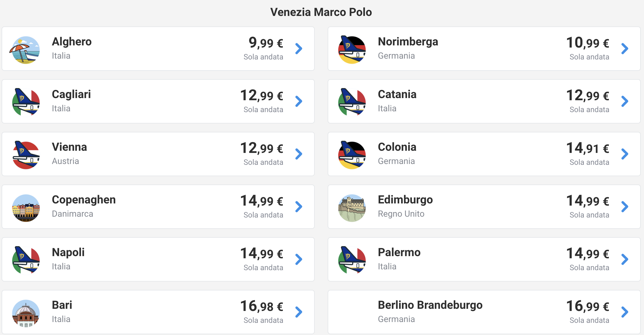Click the Norimberga German flag plane icon
Screen dimensions: 644x335
tap(352, 50)
